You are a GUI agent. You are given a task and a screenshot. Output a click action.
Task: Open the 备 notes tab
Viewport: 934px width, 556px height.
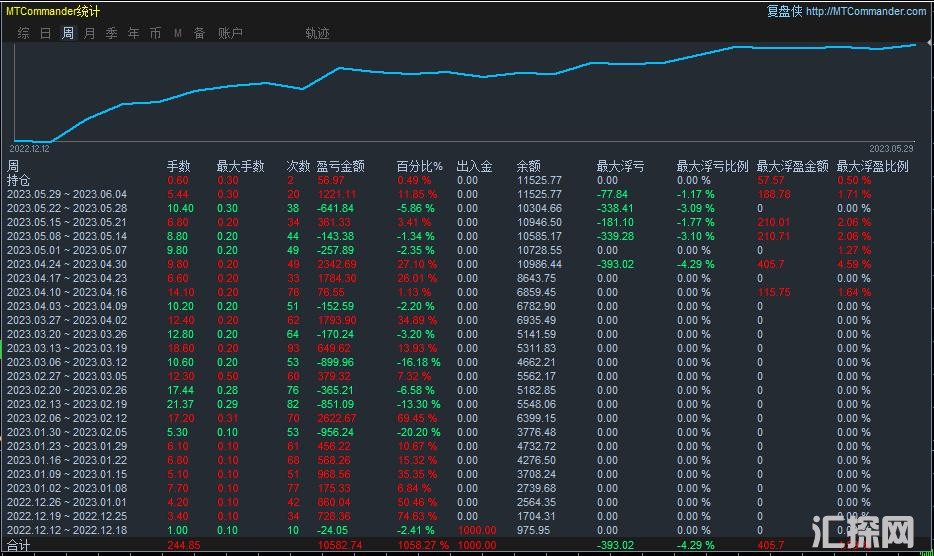pos(199,33)
